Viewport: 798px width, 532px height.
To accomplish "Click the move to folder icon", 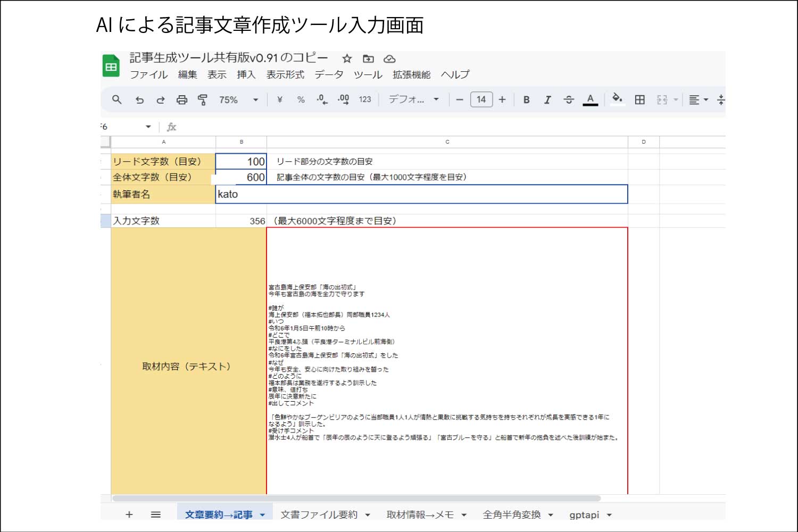I will coord(368,59).
